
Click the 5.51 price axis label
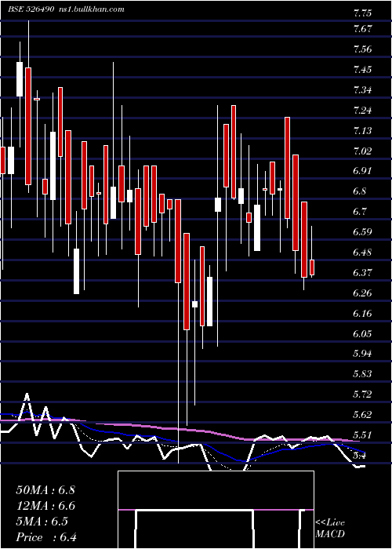click(x=362, y=434)
